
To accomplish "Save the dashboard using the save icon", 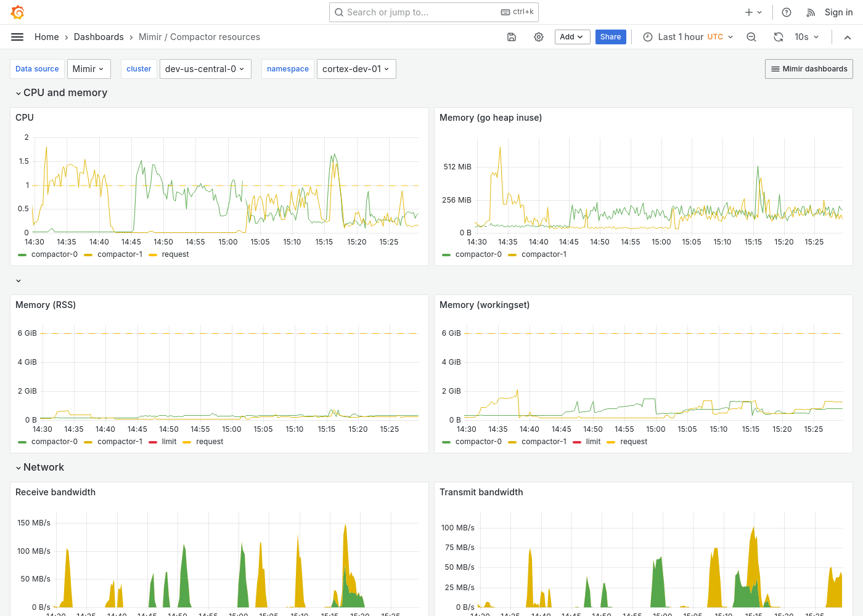I will pyautogui.click(x=512, y=37).
